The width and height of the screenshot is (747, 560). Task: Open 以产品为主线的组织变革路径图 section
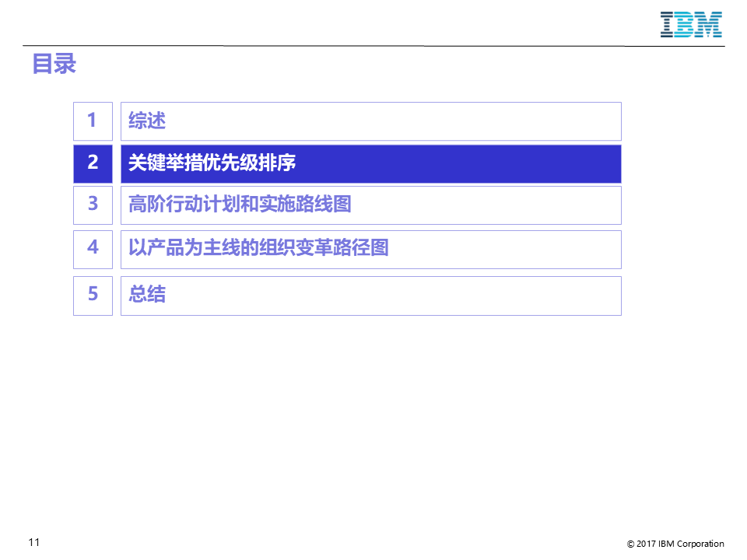[x=258, y=248]
